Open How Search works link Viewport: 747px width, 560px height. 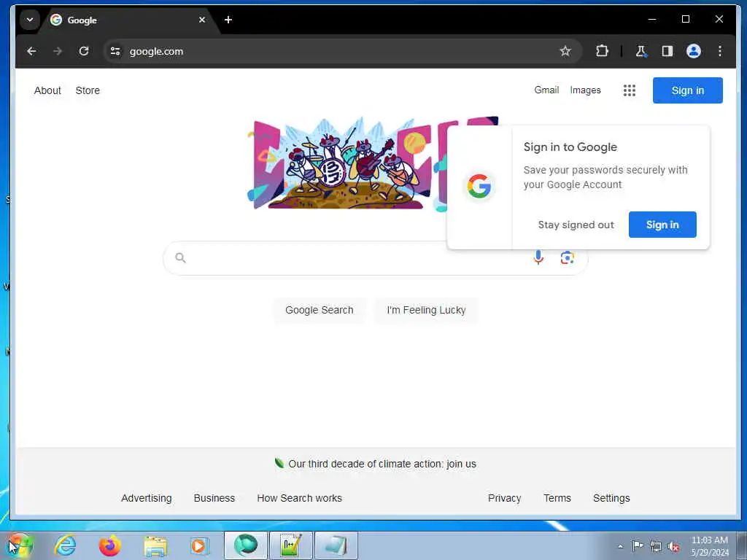click(x=299, y=498)
